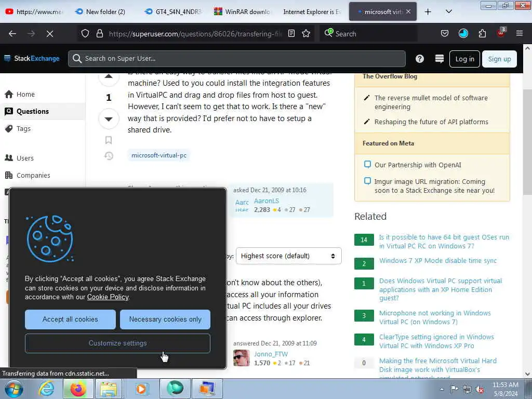Open ClearType setting ignored related question
Image resolution: width=532 pixels, height=399 pixels.
pos(436,341)
